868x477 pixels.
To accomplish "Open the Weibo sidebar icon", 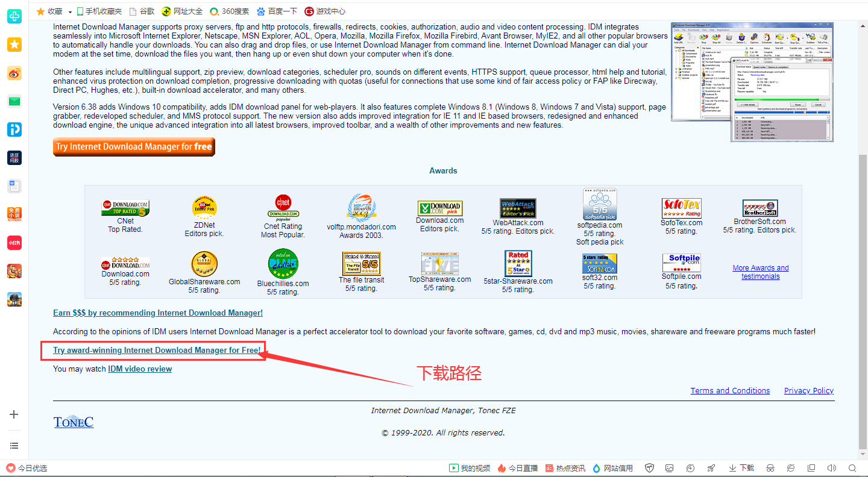I will pyautogui.click(x=14, y=73).
